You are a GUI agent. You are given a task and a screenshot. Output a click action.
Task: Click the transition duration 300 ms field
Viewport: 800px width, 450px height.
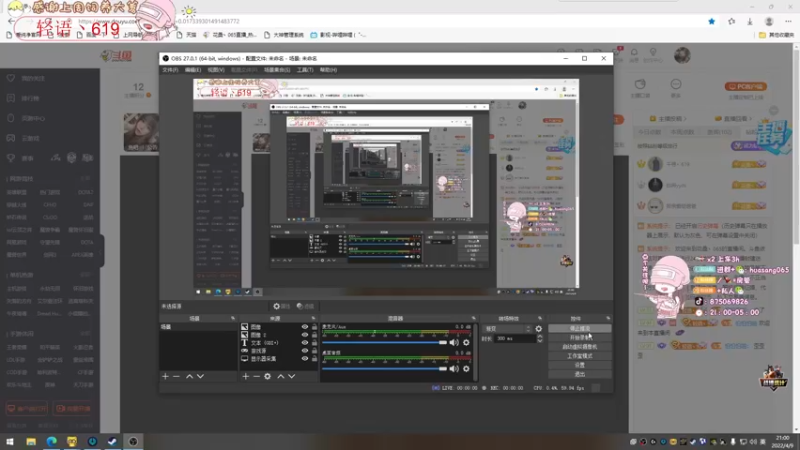coord(515,339)
